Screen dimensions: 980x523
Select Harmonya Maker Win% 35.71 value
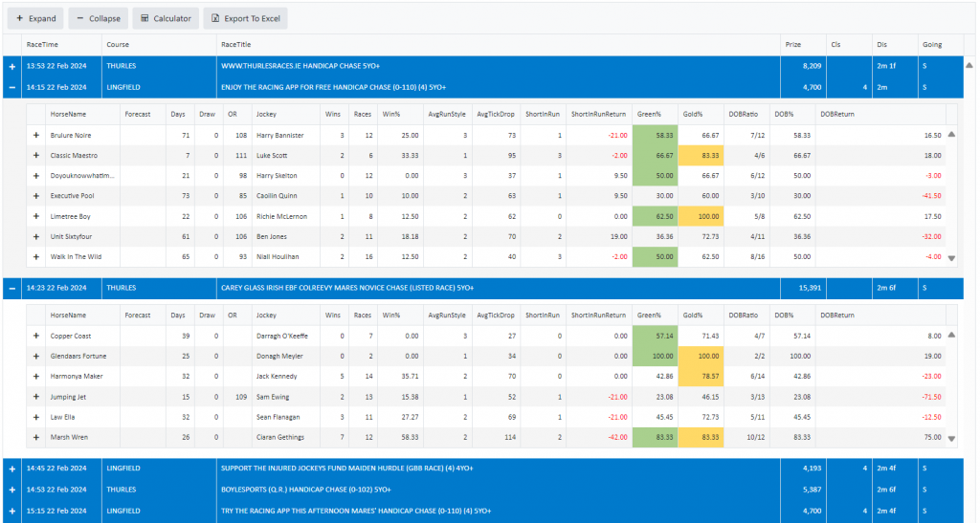coord(410,377)
